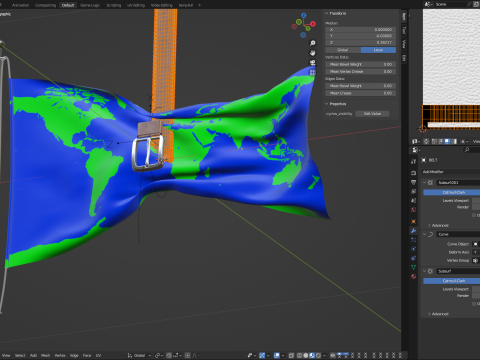
Task: Open the World properties tab icon
Action: pyautogui.click(x=414, y=210)
